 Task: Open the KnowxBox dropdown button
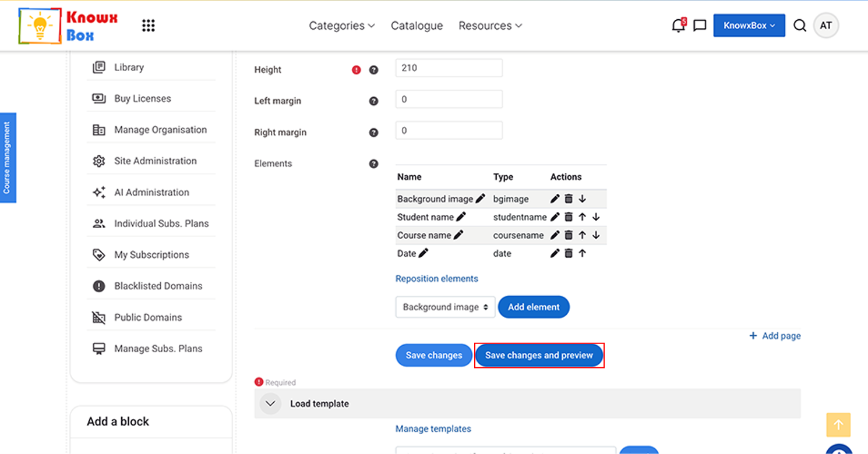(x=749, y=26)
